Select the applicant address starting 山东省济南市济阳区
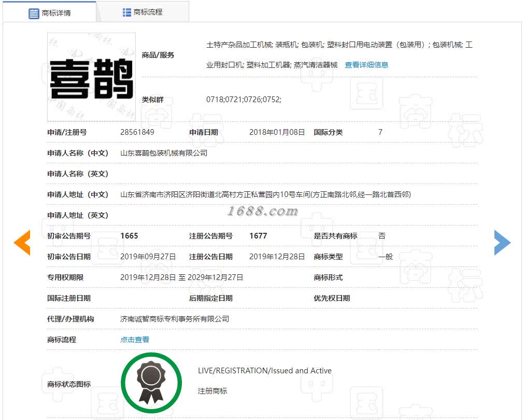This screenshot has height=420, width=525. click(265, 194)
